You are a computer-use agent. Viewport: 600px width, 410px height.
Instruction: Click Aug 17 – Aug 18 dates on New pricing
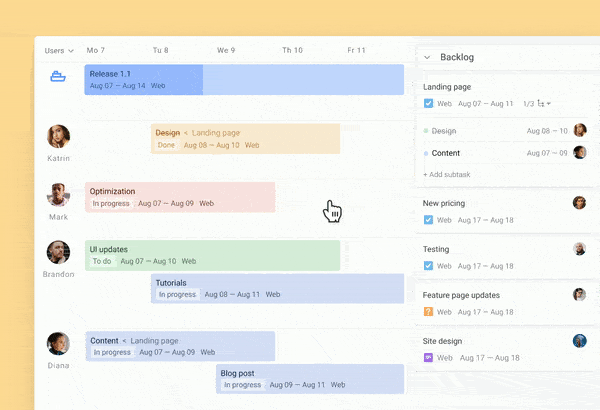tap(486, 220)
